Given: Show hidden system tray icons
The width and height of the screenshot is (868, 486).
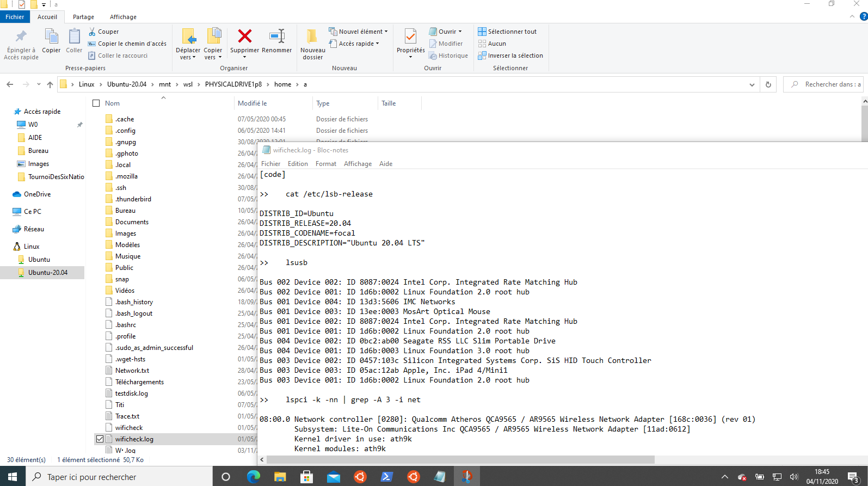Looking at the screenshot, I should pyautogui.click(x=724, y=477).
